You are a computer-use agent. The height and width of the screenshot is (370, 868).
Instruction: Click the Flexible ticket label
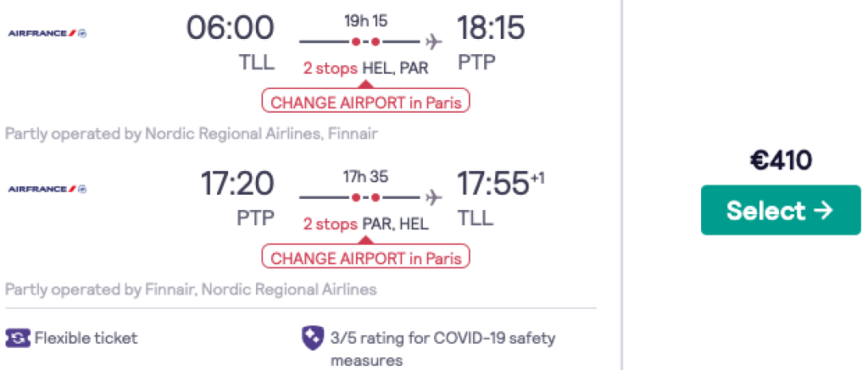(86, 339)
